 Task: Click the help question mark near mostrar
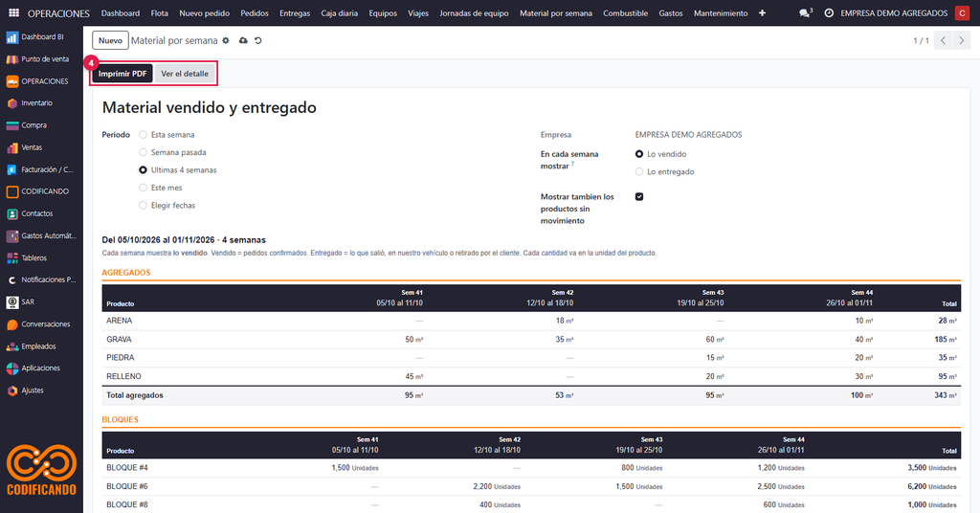tap(572, 164)
